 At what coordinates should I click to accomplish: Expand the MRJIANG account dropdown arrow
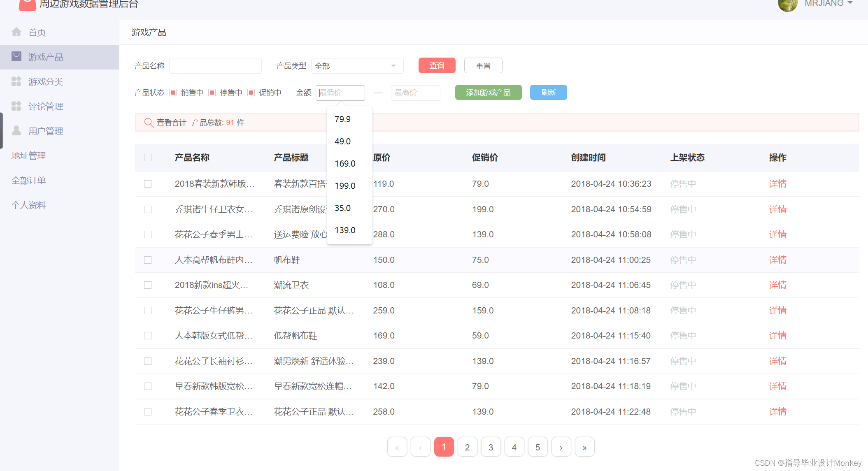click(x=850, y=3)
